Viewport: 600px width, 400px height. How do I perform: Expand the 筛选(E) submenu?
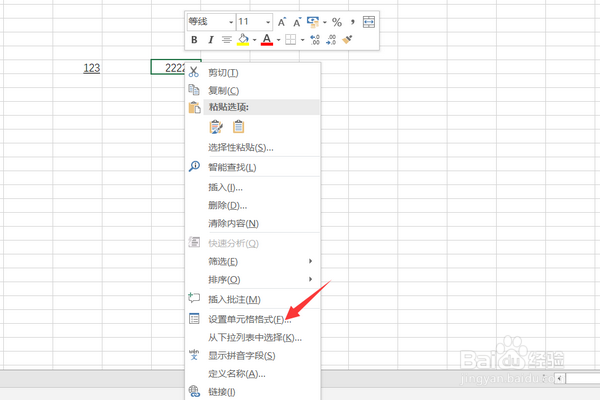(x=252, y=261)
